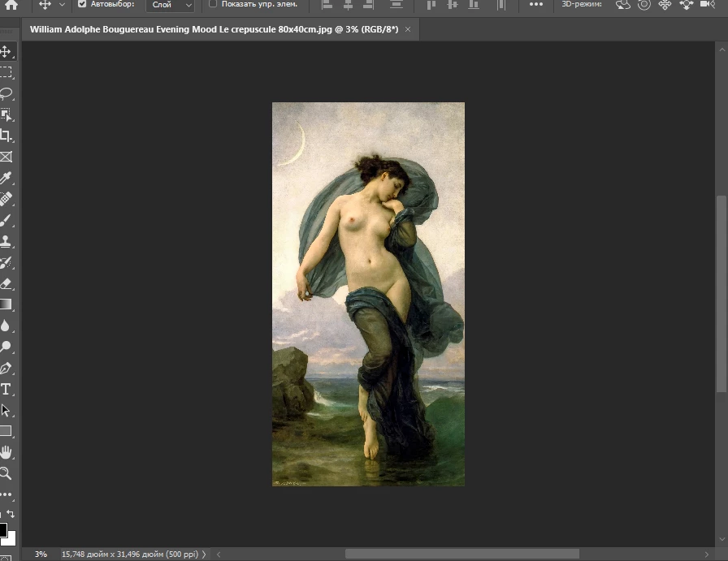Select the Rectangle shape tool
This screenshot has width=728, height=561.
pyautogui.click(x=6, y=431)
